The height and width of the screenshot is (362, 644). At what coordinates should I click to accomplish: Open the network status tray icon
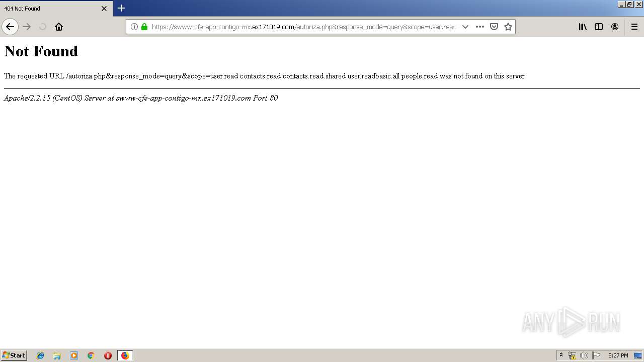(x=572, y=355)
